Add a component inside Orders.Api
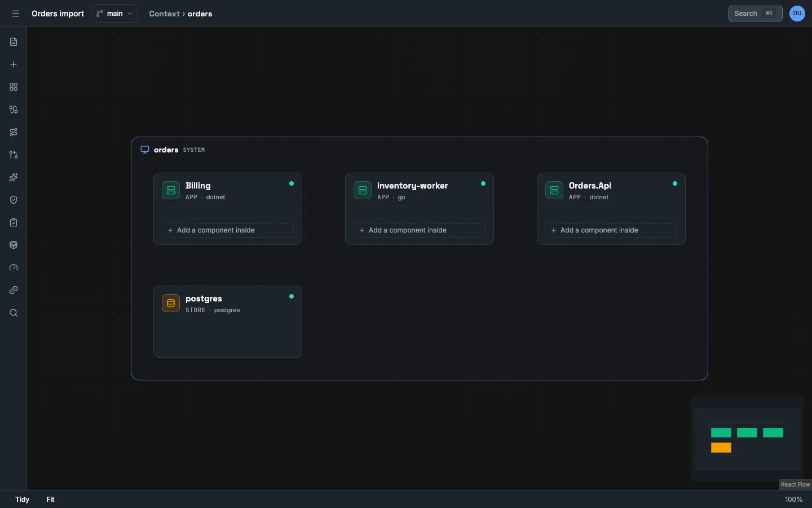 [611, 230]
